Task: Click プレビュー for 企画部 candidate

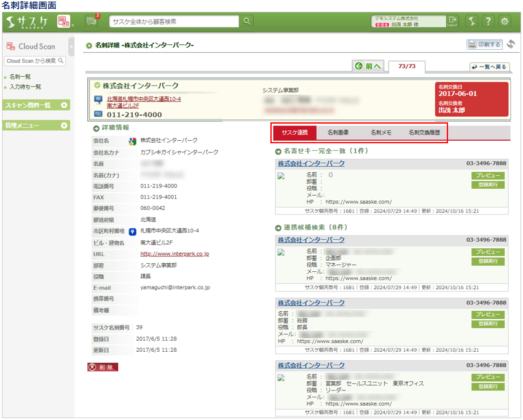Action: pos(488,252)
